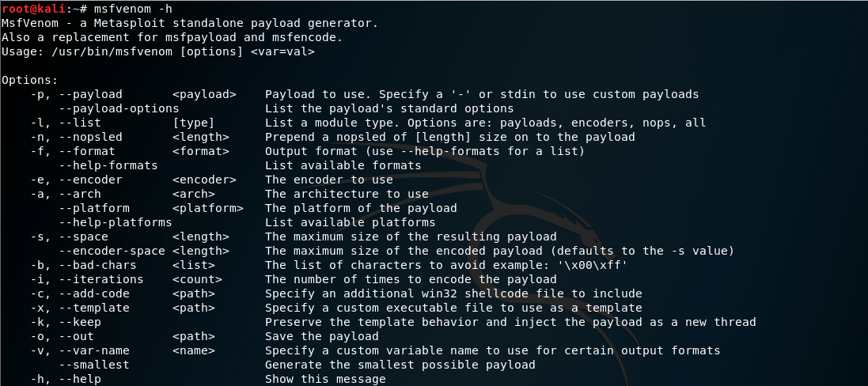Click the -e, --encoder option flag

(77, 180)
